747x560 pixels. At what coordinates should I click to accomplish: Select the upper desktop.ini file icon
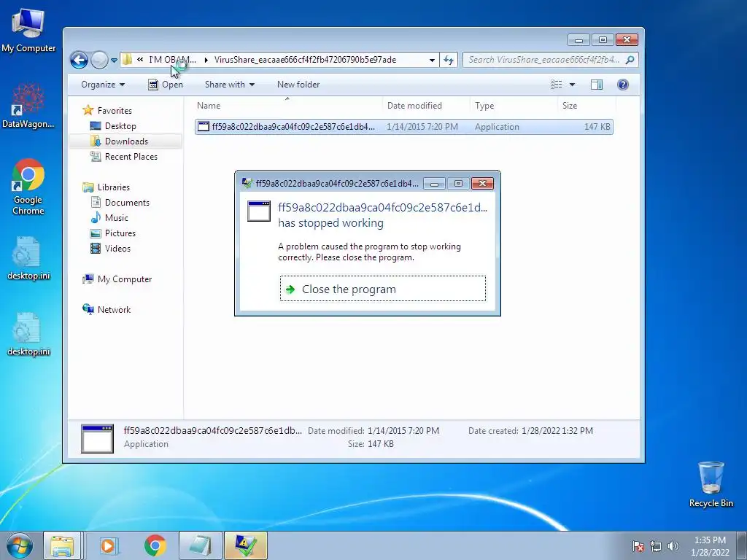click(28, 259)
